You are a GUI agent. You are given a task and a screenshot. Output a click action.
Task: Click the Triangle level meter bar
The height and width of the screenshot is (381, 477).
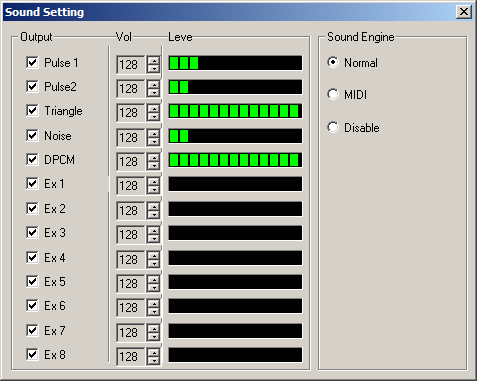(x=235, y=111)
